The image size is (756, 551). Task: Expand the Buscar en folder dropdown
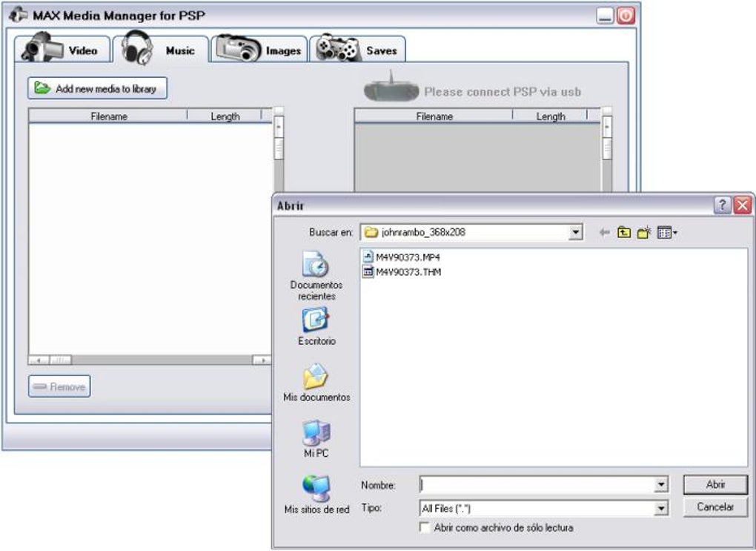coord(574,233)
